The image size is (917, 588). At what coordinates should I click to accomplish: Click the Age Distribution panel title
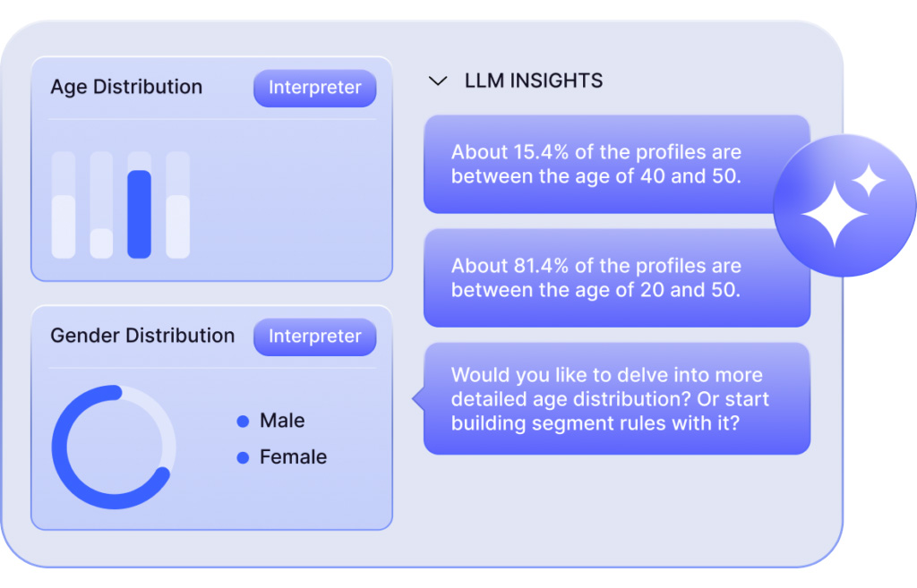126,87
